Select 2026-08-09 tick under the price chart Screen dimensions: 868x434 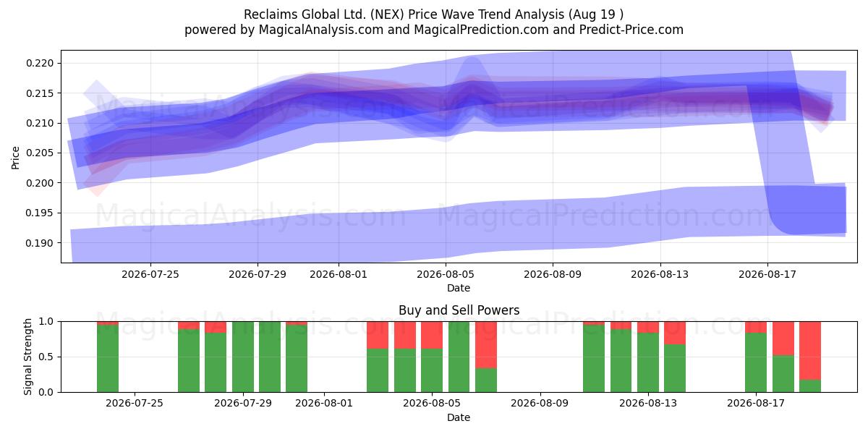[x=553, y=274]
